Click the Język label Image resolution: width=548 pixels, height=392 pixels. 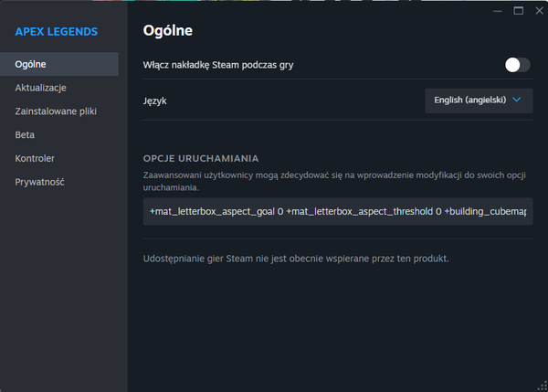[155, 101]
